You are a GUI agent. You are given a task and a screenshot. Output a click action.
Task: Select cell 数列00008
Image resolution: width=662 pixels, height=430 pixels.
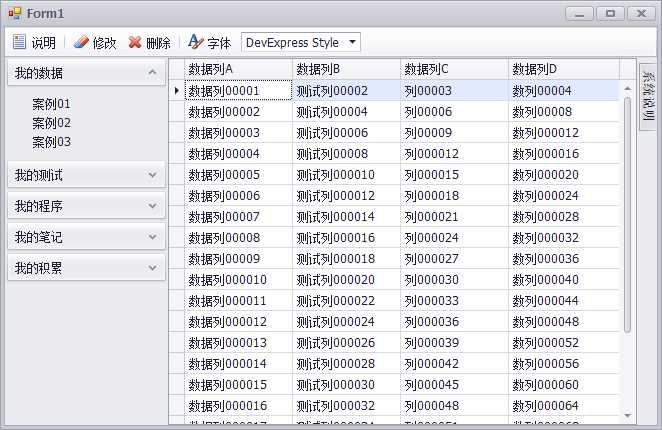click(x=564, y=112)
